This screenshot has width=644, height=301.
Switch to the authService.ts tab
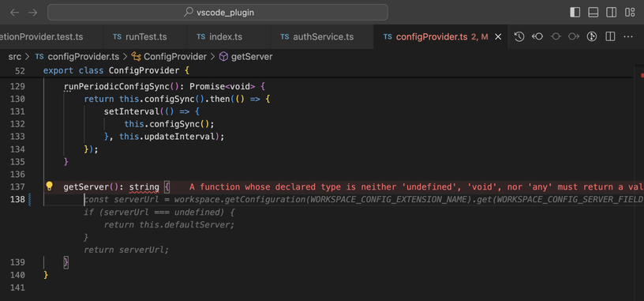point(316,36)
